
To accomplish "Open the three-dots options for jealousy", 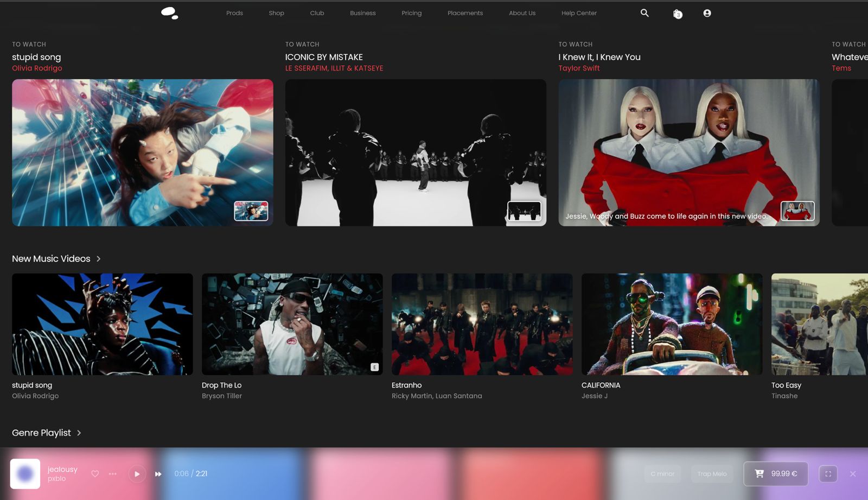I will [x=112, y=474].
